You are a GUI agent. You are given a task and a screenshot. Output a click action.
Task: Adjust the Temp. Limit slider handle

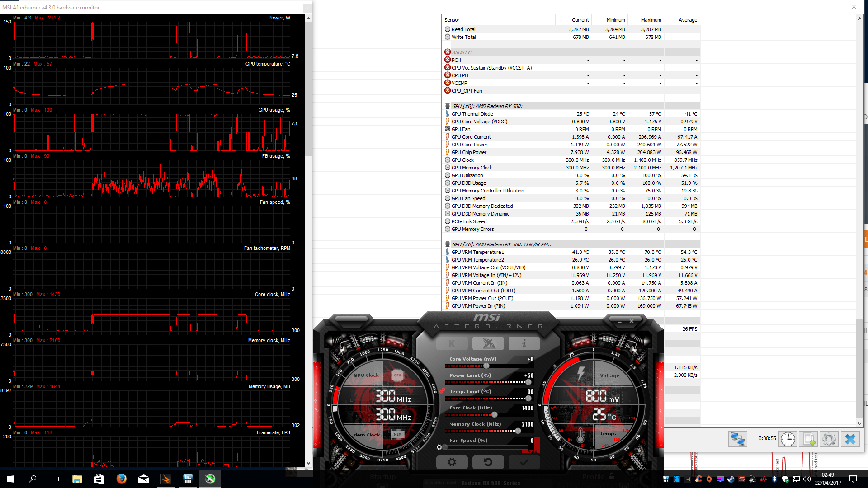[528, 399]
